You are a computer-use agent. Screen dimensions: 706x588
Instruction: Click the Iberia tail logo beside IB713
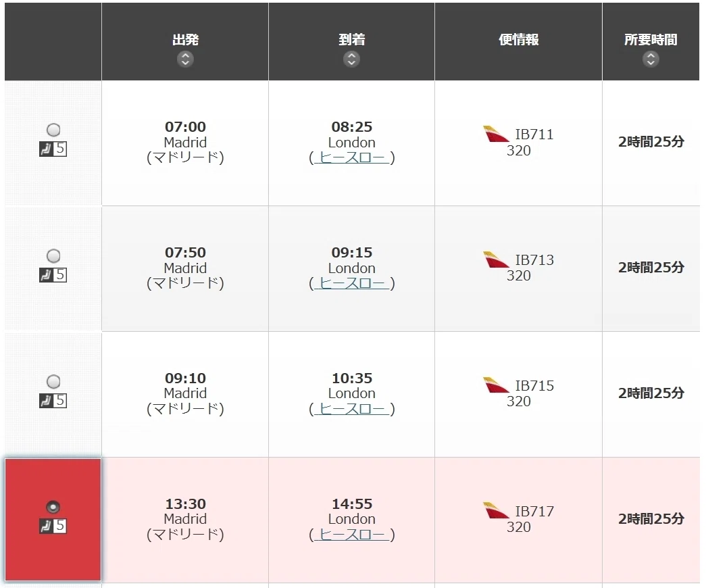(496, 260)
